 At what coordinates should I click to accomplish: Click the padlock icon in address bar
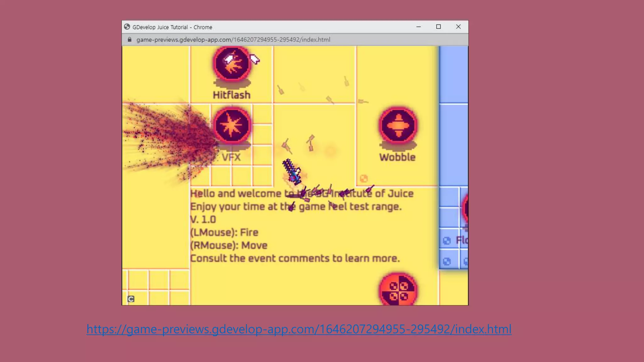tap(130, 40)
